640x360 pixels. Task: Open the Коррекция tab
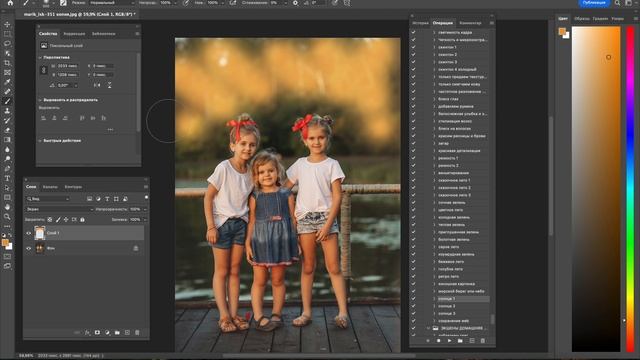pos(74,34)
